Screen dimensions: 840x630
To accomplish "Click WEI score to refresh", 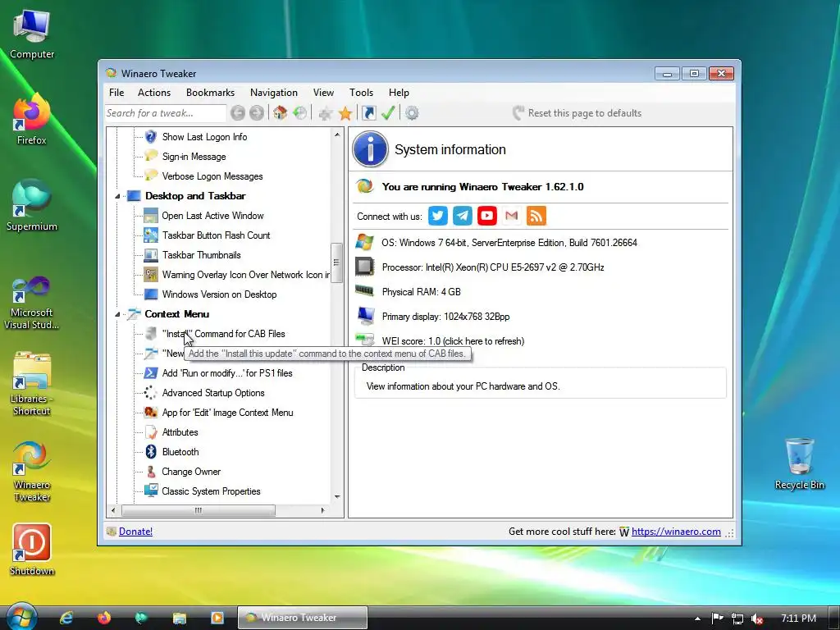I will [453, 341].
